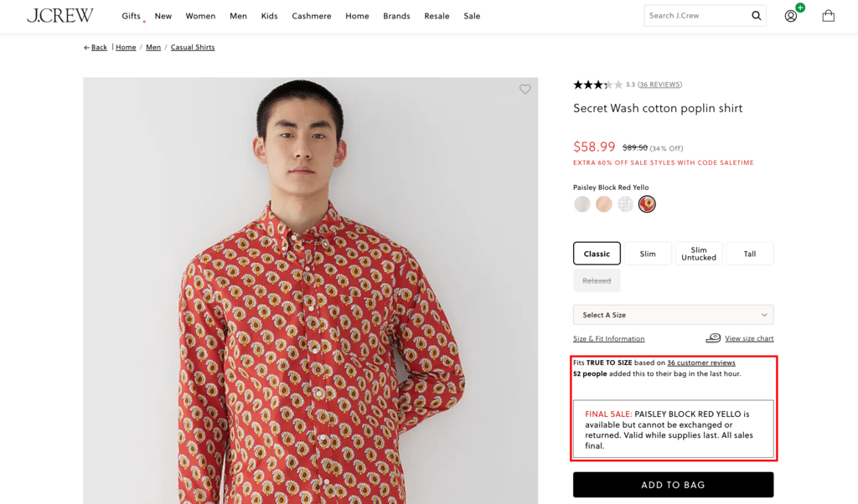Select the Slim fit option

[x=647, y=253]
